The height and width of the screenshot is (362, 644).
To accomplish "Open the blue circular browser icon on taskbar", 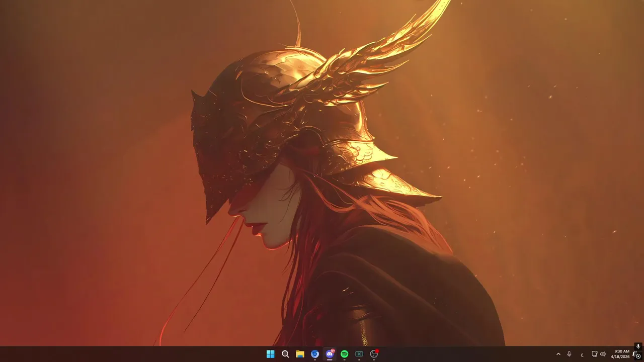I will 315,354.
